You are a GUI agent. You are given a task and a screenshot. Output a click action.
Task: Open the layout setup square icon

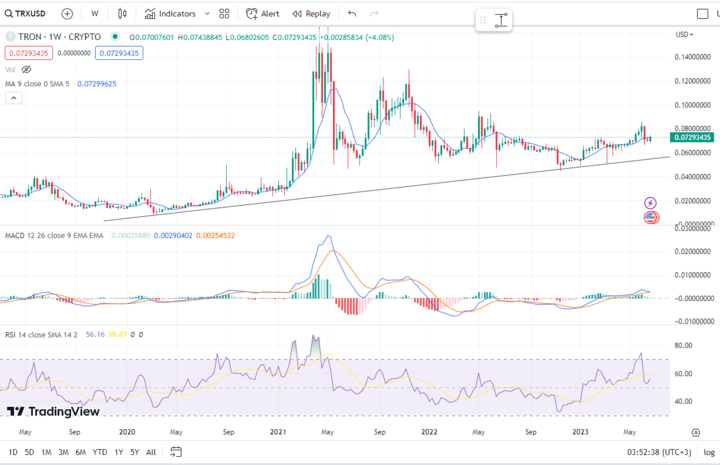(703, 14)
